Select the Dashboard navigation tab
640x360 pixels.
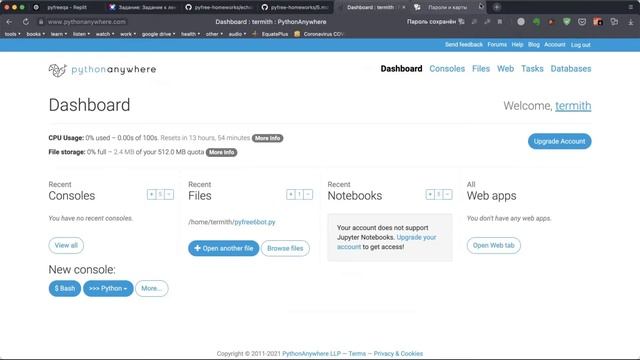(401, 69)
